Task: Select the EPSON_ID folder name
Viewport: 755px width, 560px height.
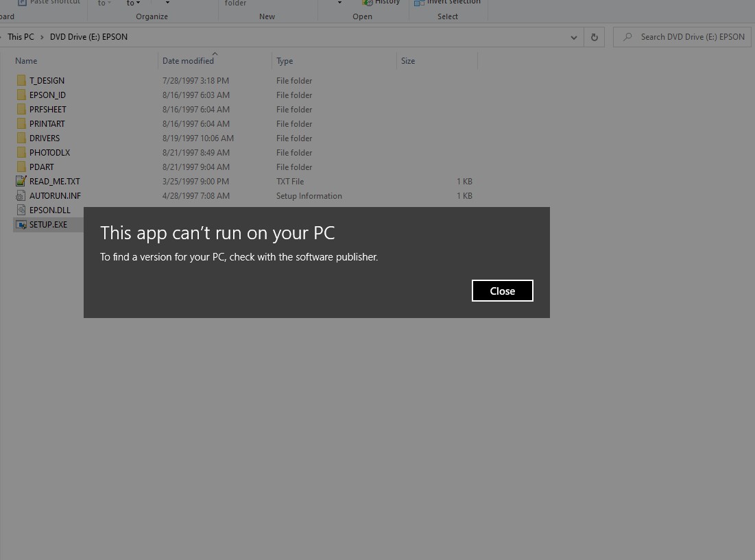Action: [47, 95]
